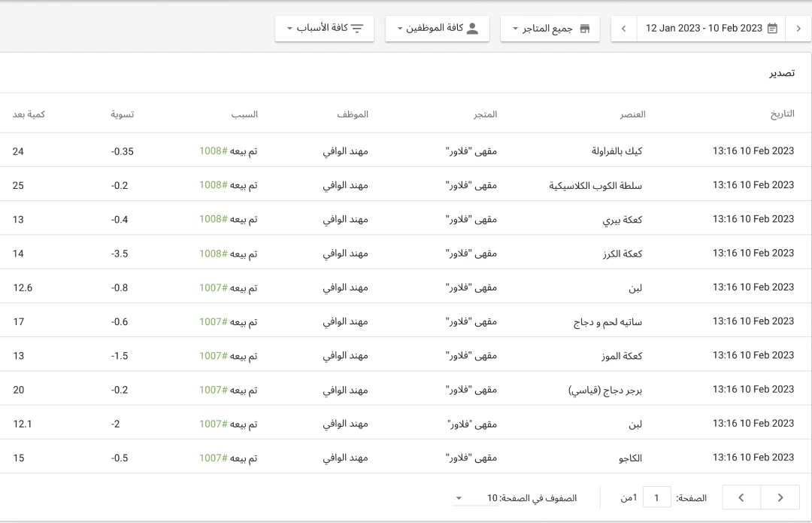Click the employee icon beside كافة الموظفين
The image size is (812, 523).
(471, 28)
